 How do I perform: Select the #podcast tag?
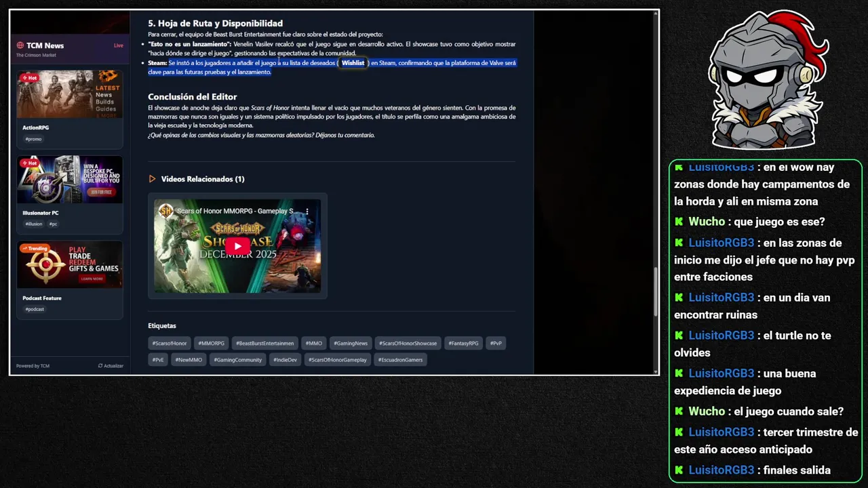[35, 309]
